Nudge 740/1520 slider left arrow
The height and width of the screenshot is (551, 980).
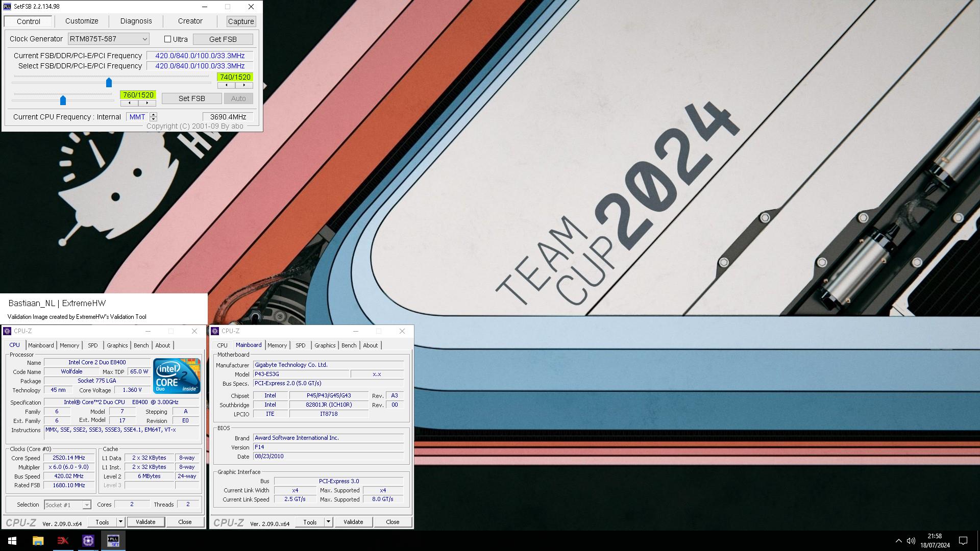pos(226,85)
